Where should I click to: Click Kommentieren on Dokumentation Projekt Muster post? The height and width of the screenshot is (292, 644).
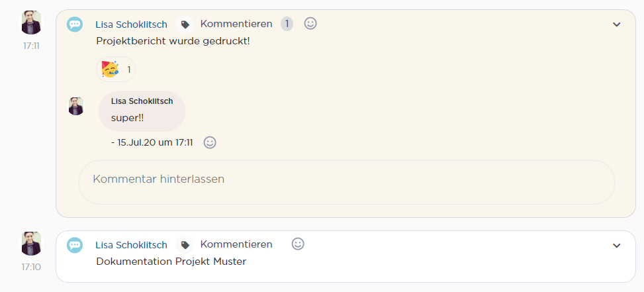(x=236, y=244)
